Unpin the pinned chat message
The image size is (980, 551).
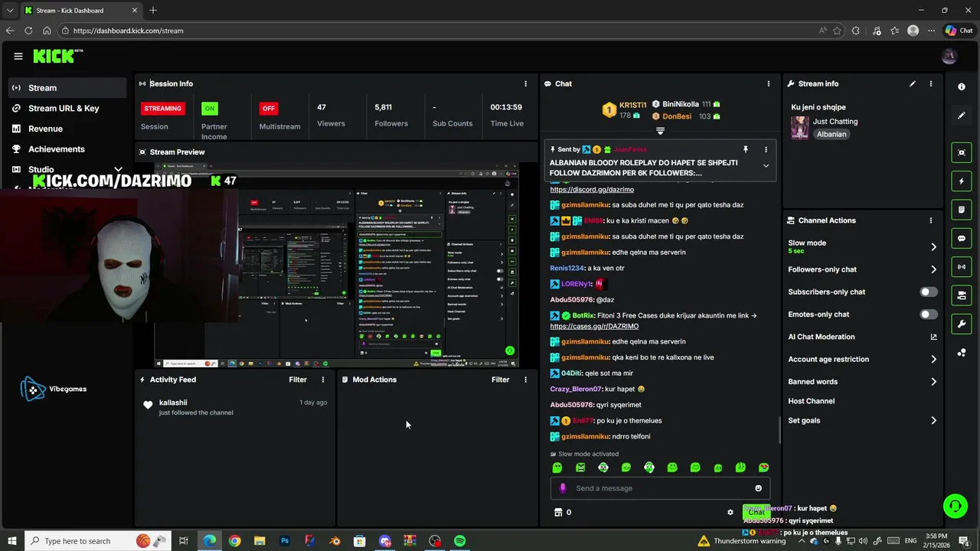click(745, 149)
